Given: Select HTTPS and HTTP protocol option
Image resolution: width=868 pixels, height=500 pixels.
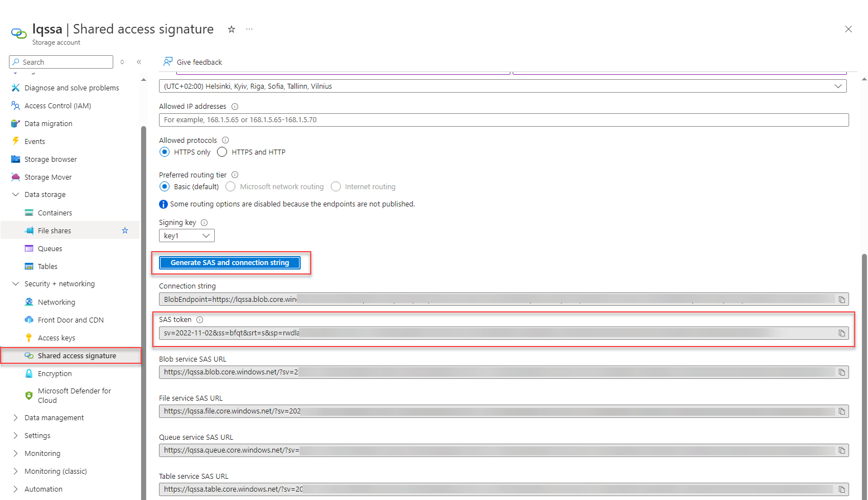Looking at the screenshot, I should tap(222, 152).
